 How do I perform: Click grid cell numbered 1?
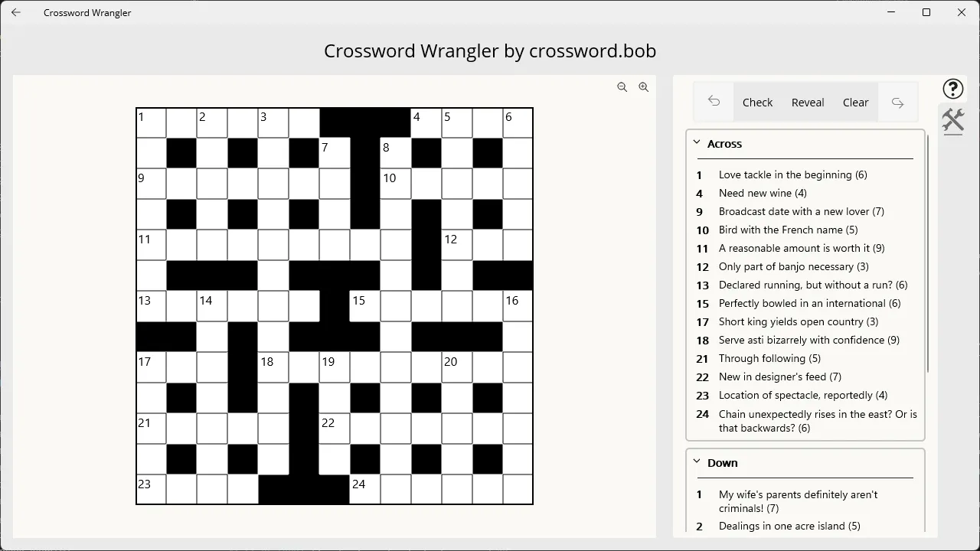[x=152, y=123]
